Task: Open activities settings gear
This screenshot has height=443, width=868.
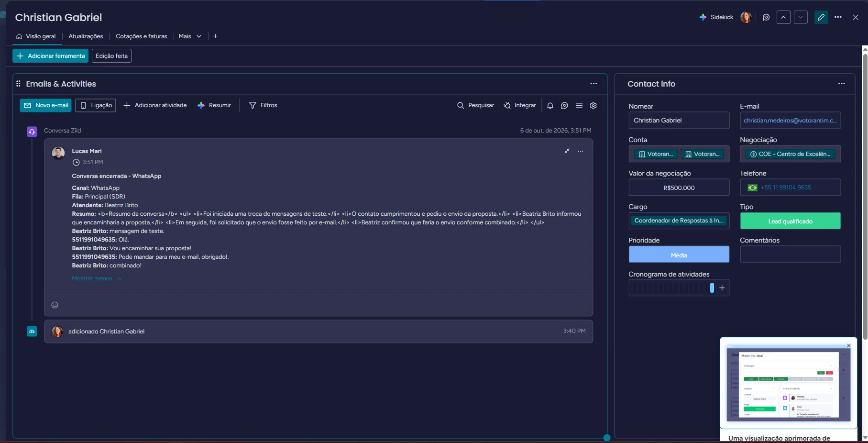Action: tap(593, 105)
